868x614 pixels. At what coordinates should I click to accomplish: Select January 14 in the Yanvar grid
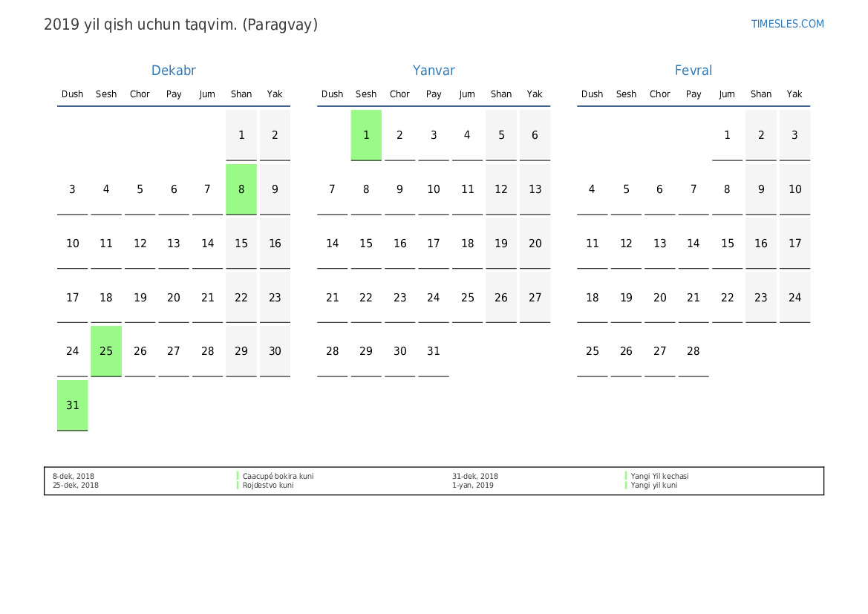pos(332,244)
